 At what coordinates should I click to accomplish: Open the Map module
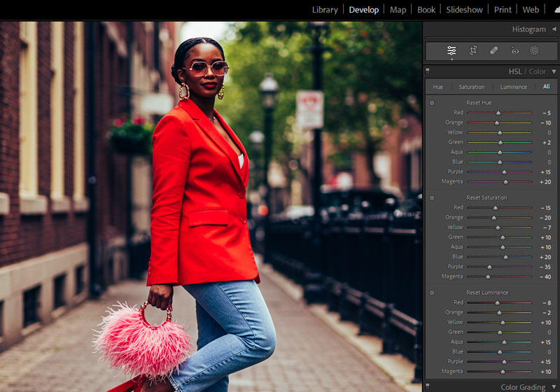coord(398,10)
